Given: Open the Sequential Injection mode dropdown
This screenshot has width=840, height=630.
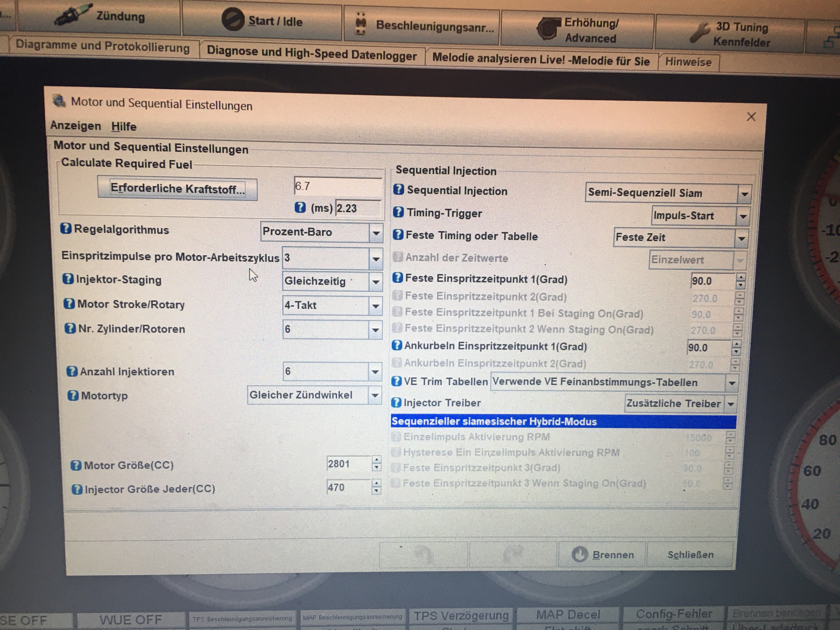Looking at the screenshot, I should (x=744, y=194).
